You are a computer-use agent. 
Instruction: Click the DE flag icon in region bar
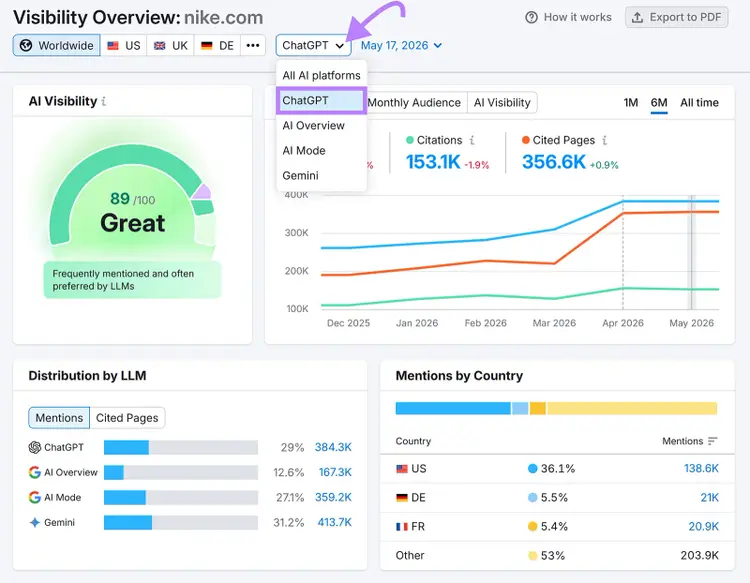pyautogui.click(x=207, y=45)
